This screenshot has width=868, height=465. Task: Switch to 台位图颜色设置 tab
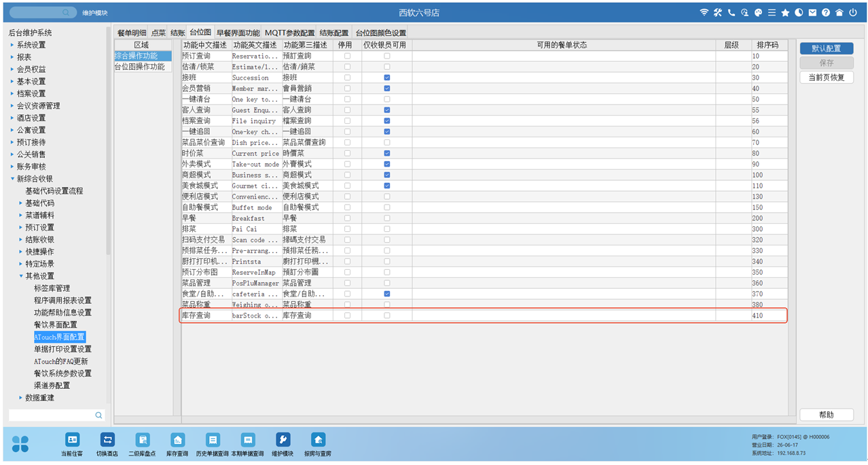coord(381,33)
